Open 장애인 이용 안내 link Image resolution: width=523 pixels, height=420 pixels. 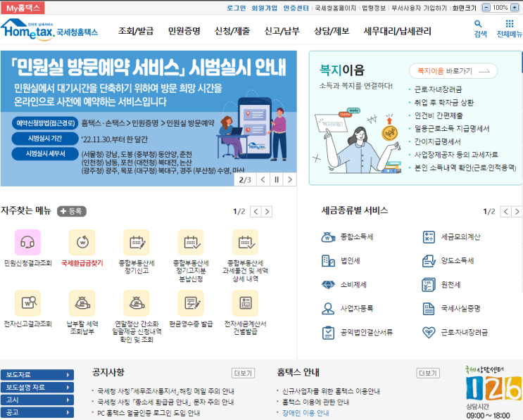305,413
